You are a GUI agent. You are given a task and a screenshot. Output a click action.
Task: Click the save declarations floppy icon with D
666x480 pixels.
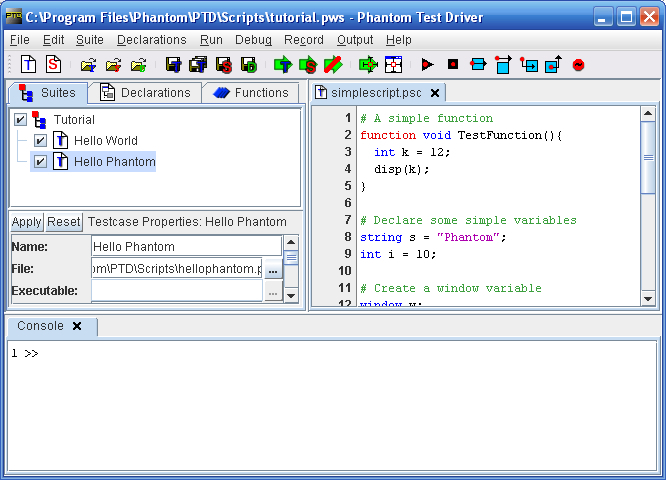pyautogui.click(x=249, y=65)
